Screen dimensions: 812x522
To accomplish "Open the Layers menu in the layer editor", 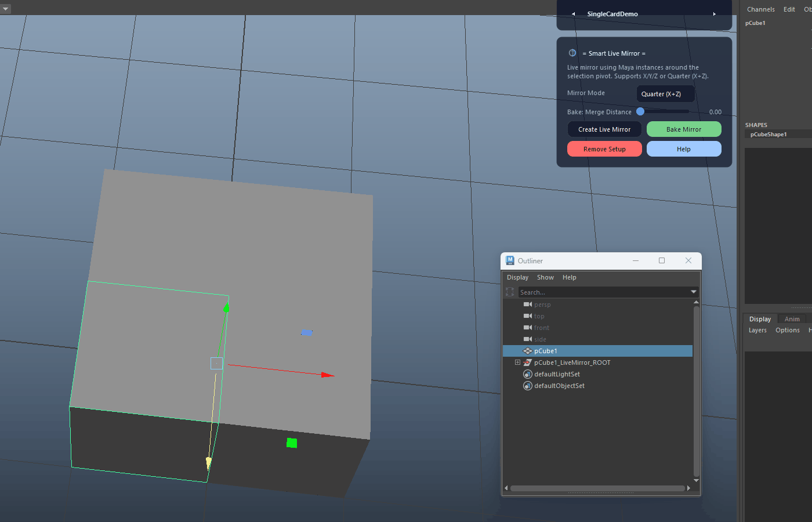I will pyautogui.click(x=757, y=330).
